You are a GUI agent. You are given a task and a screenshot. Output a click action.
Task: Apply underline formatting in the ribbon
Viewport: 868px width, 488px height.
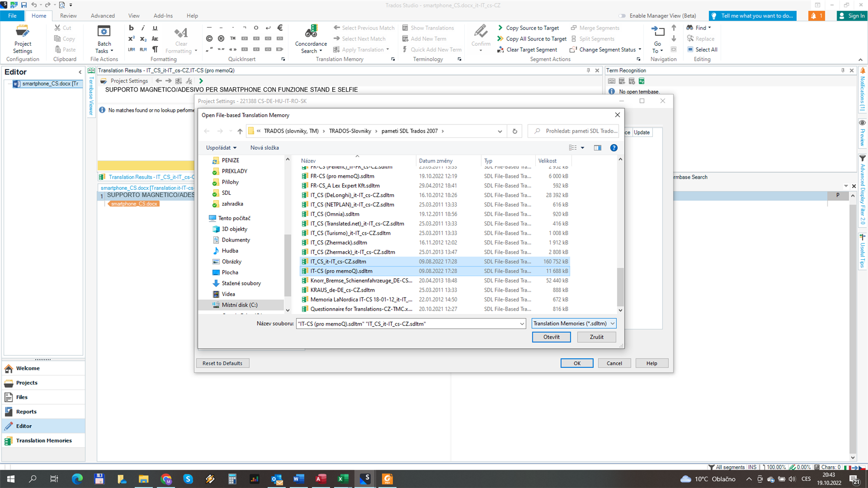[155, 28]
